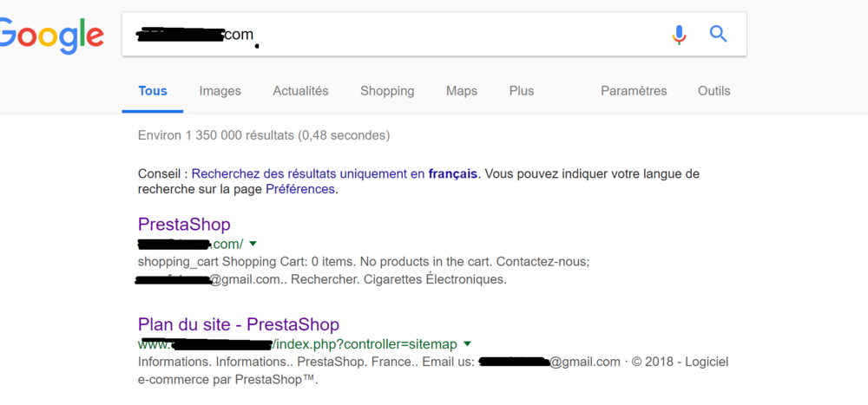The image size is (868, 405).
Task: Open the Plus more menu
Action: coord(522,90)
